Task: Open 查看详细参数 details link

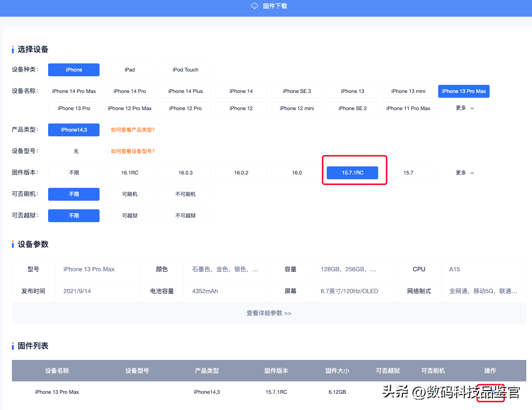Action: click(x=269, y=313)
